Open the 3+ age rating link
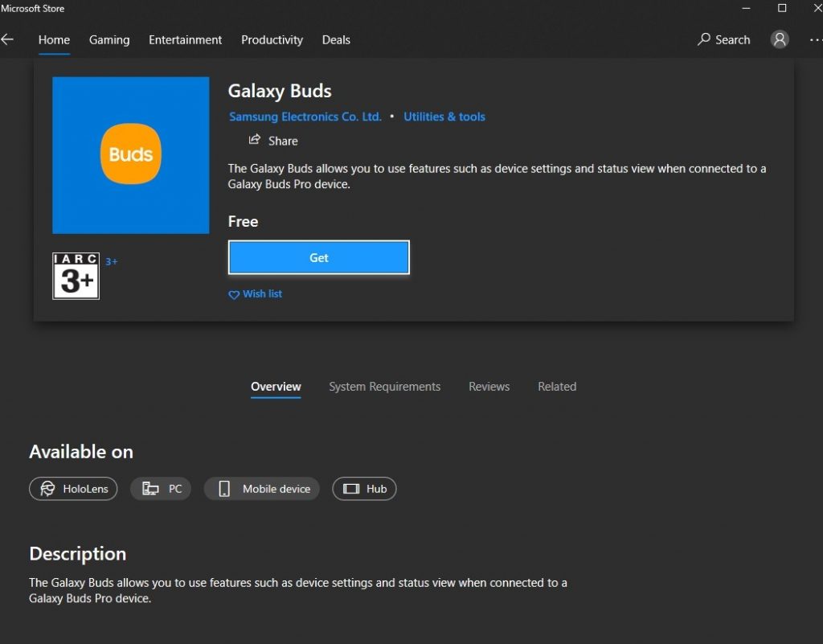This screenshot has height=644, width=823. [x=111, y=261]
